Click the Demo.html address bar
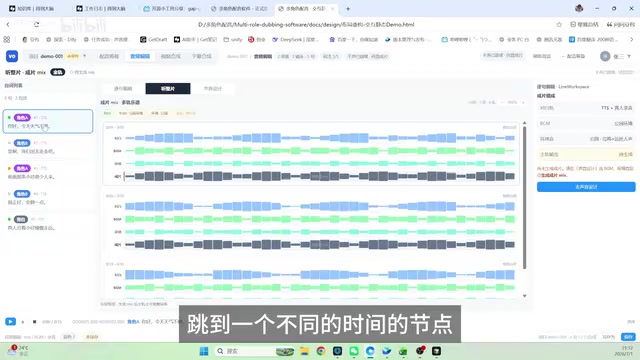640x360 pixels. (x=306, y=24)
